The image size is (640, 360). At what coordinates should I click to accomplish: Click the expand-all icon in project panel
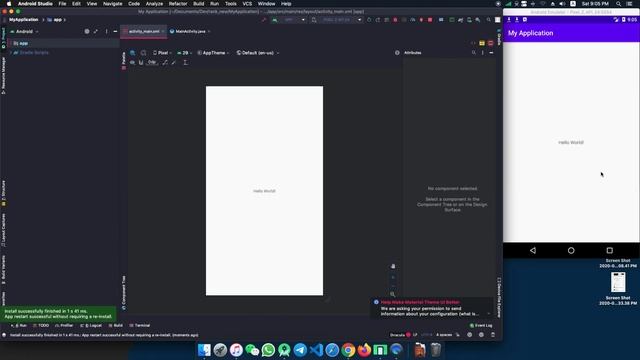point(96,31)
